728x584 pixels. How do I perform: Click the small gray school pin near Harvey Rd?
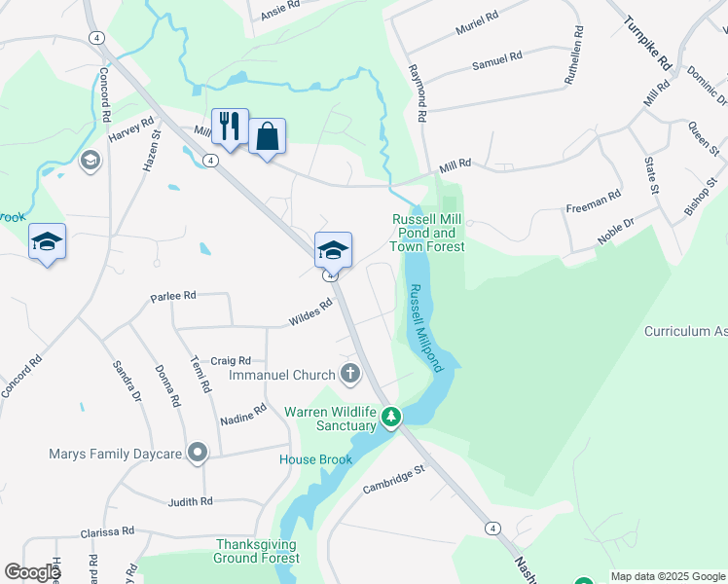(91, 161)
